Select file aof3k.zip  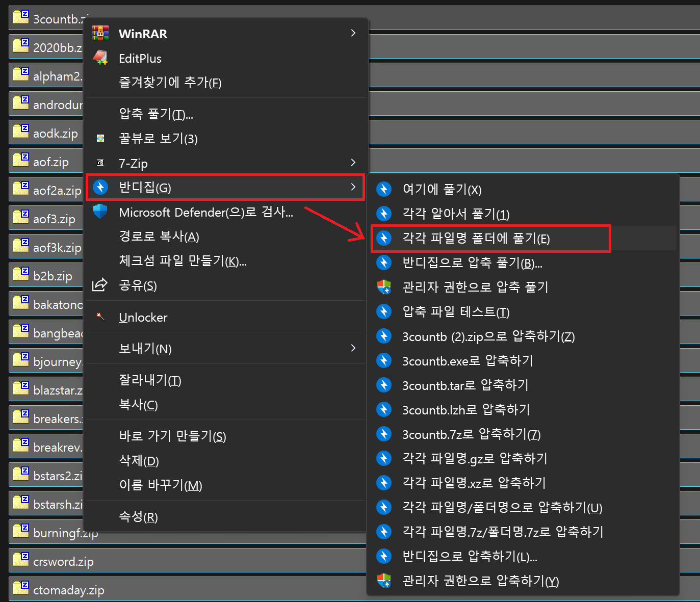pos(57,248)
